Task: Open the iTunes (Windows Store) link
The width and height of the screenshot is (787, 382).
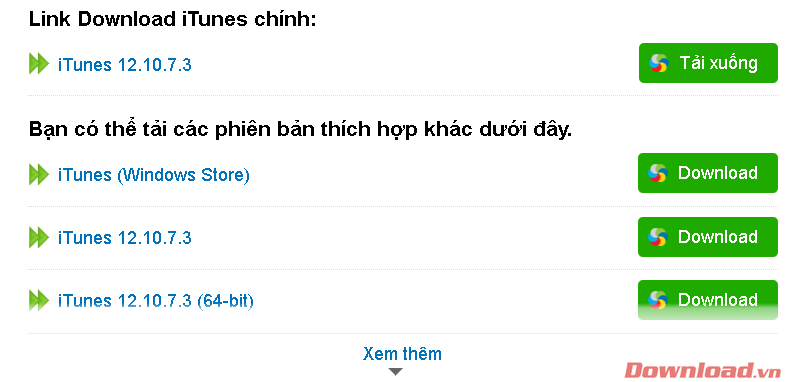Action: click(x=154, y=175)
